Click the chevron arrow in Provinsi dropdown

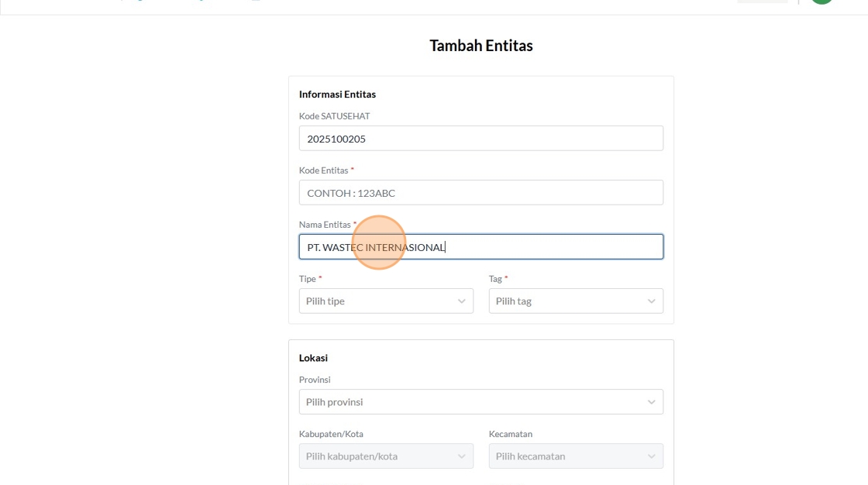point(651,402)
